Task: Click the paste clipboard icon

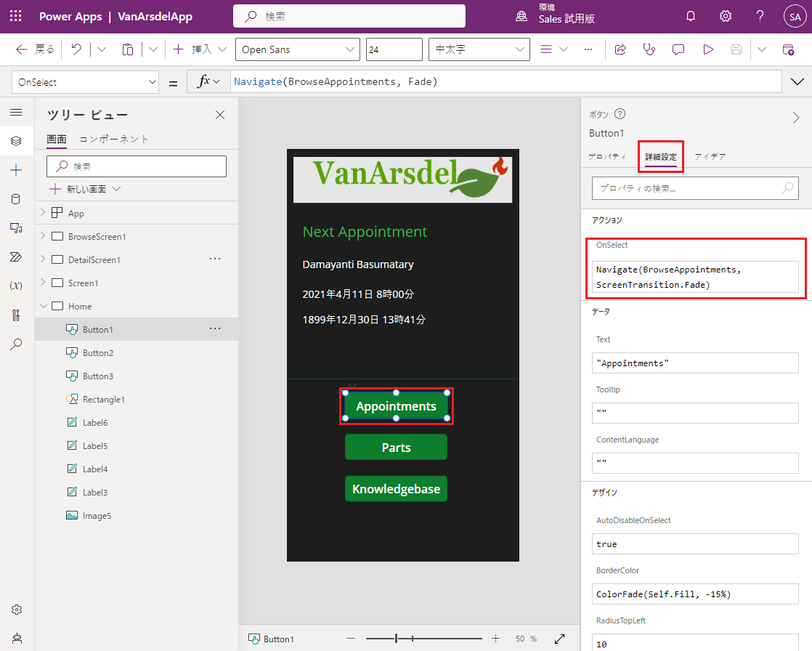Action: pos(127,49)
